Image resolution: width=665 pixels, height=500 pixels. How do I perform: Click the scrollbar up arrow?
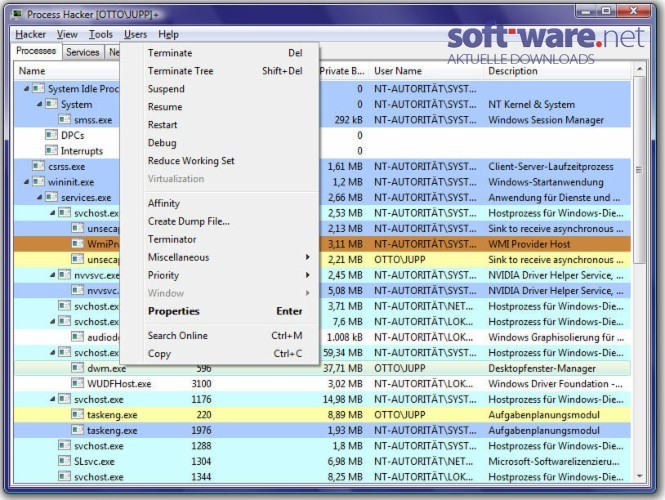[639, 69]
